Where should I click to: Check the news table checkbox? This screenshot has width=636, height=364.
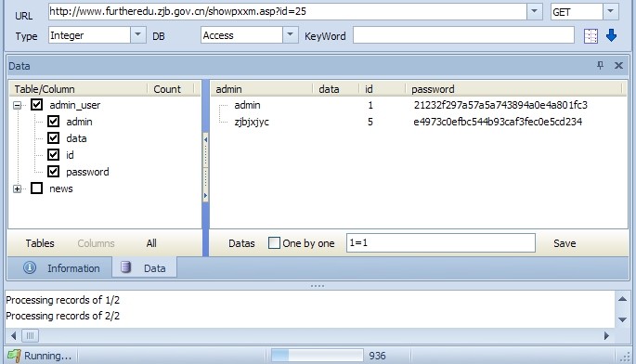pyautogui.click(x=36, y=188)
